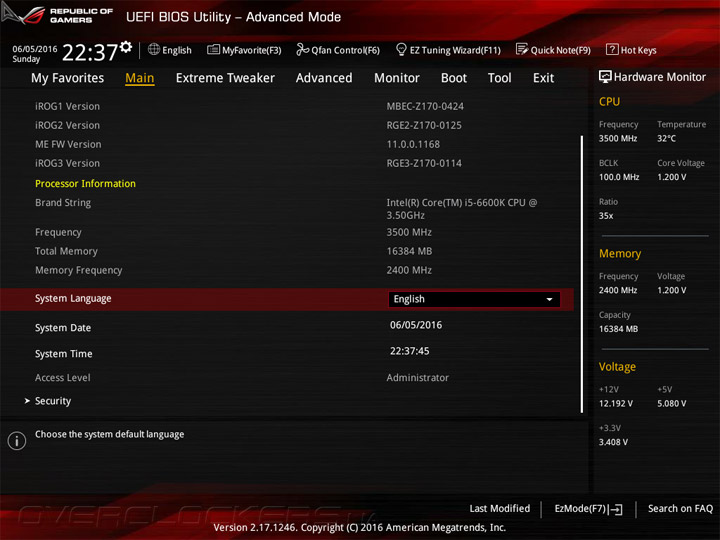The image size is (720, 540).
Task: Select the System Time field 22:37:45
Action: [x=410, y=351]
